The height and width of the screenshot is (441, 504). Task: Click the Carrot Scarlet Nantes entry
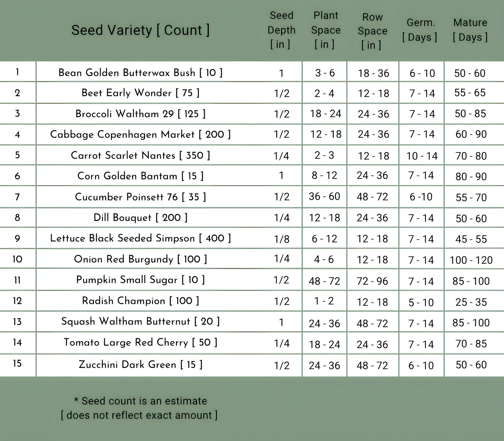click(x=140, y=155)
